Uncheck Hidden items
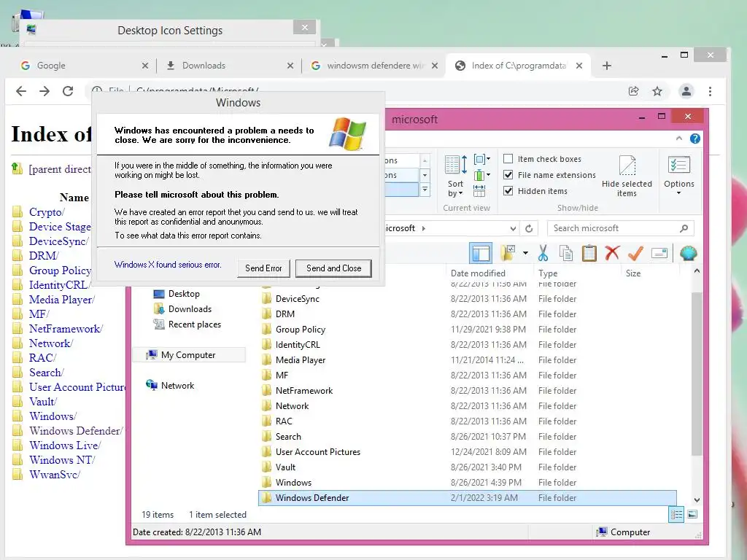The image size is (747, 560). click(508, 191)
